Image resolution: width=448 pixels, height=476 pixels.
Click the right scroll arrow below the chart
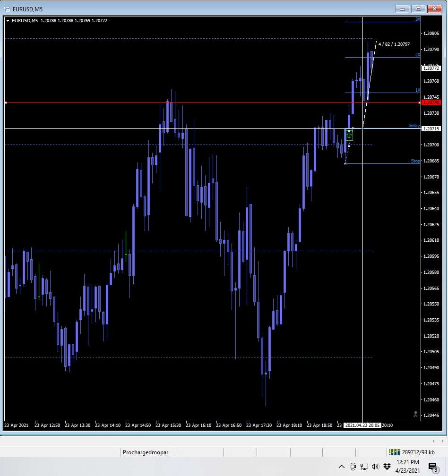pos(442,441)
